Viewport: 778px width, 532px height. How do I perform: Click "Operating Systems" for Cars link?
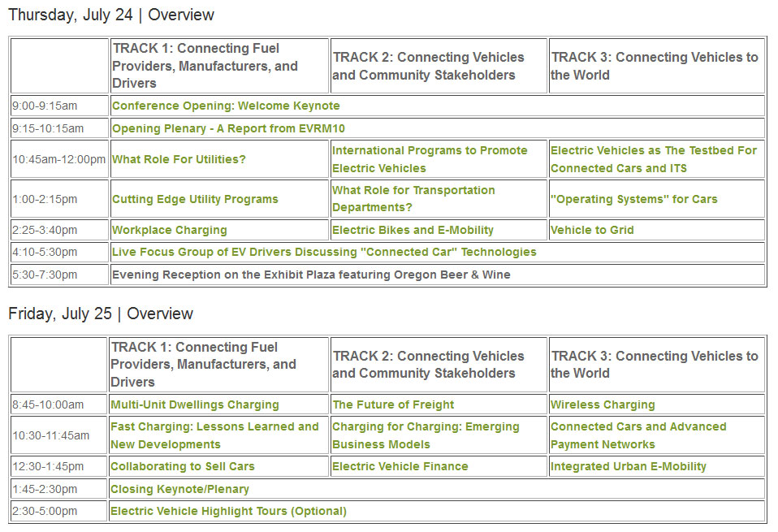[x=634, y=199]
